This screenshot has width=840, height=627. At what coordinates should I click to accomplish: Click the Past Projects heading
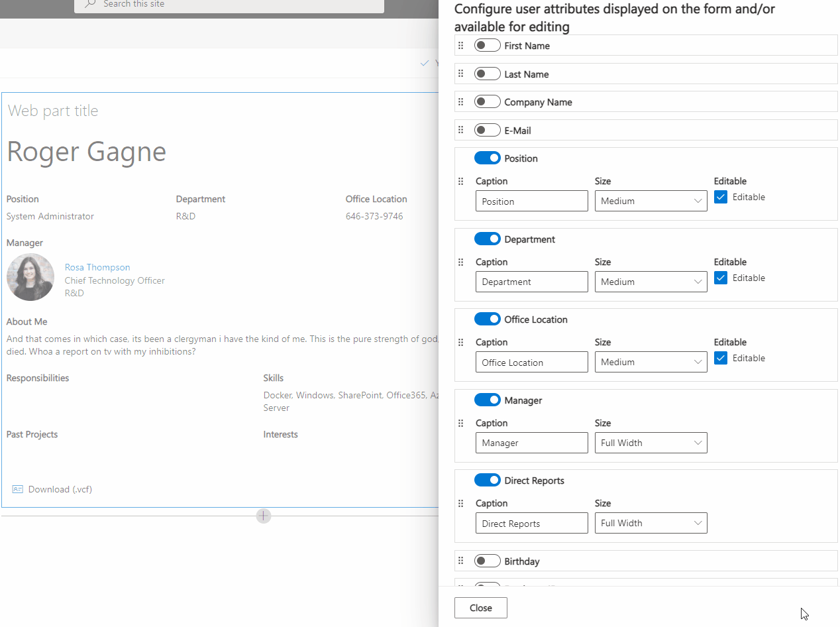pyautogui.click(x=32, y=434)
